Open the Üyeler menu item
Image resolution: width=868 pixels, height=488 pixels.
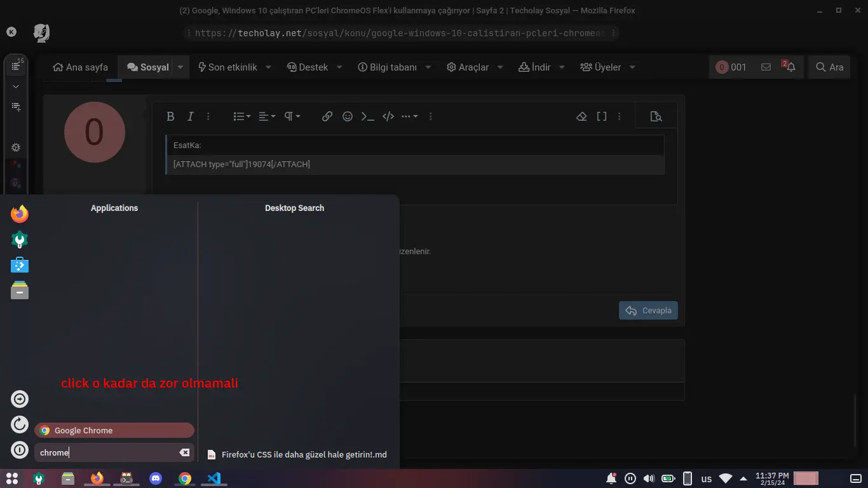pyautogui.click(x=600, y=67)
